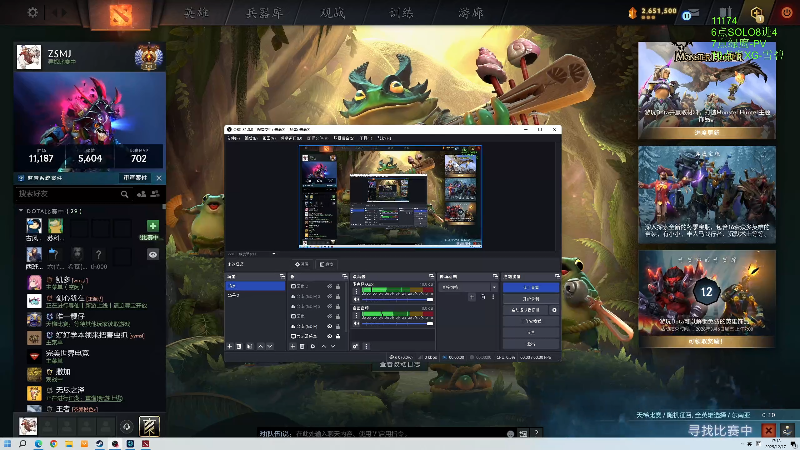Open Chrome from the Windows taskbar

click(x=54, y=444)
